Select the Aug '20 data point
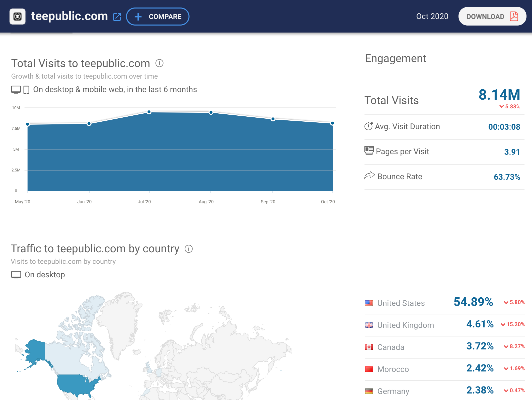The height and width of the screenshot is (400, 532). (211, 112)
